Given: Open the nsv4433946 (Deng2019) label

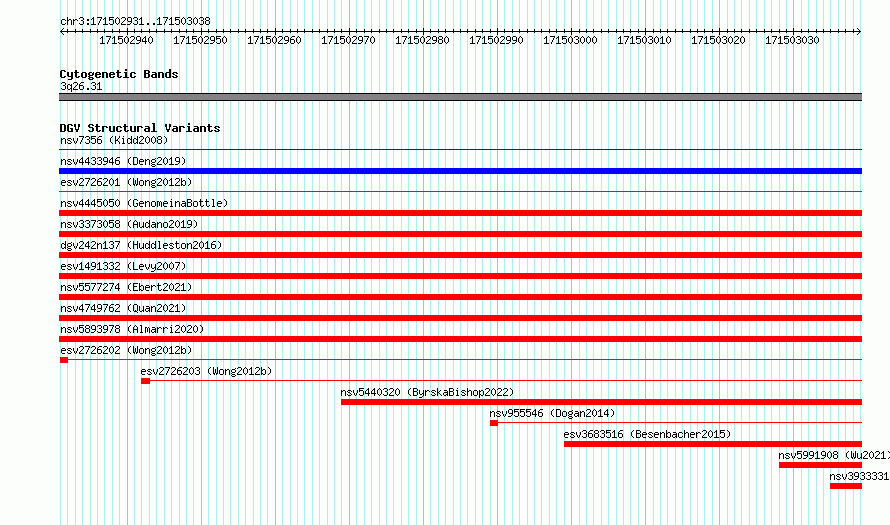Looking at the screenshot, I should click(123, 161).
